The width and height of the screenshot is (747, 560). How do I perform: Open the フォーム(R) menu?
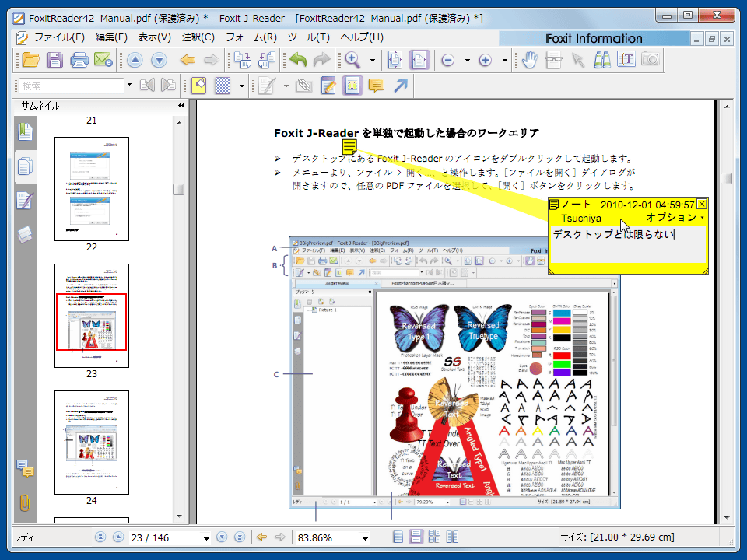tap(251, 37)
